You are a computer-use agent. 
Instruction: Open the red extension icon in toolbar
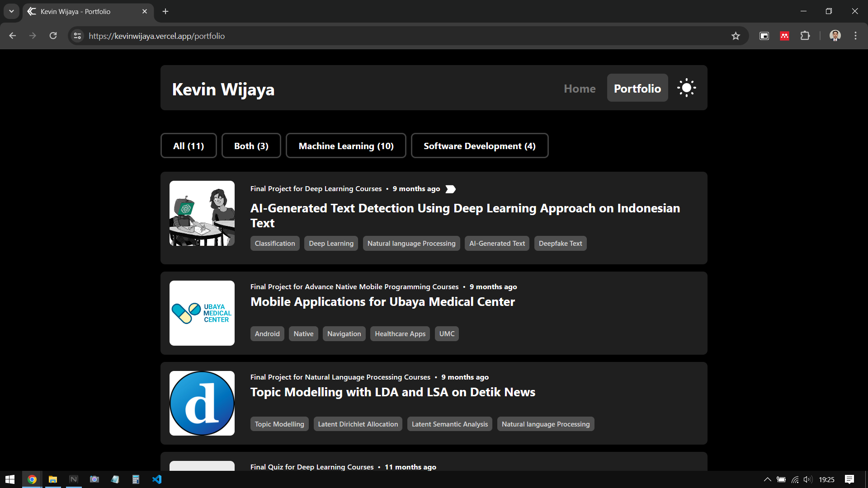coord(785,36)
